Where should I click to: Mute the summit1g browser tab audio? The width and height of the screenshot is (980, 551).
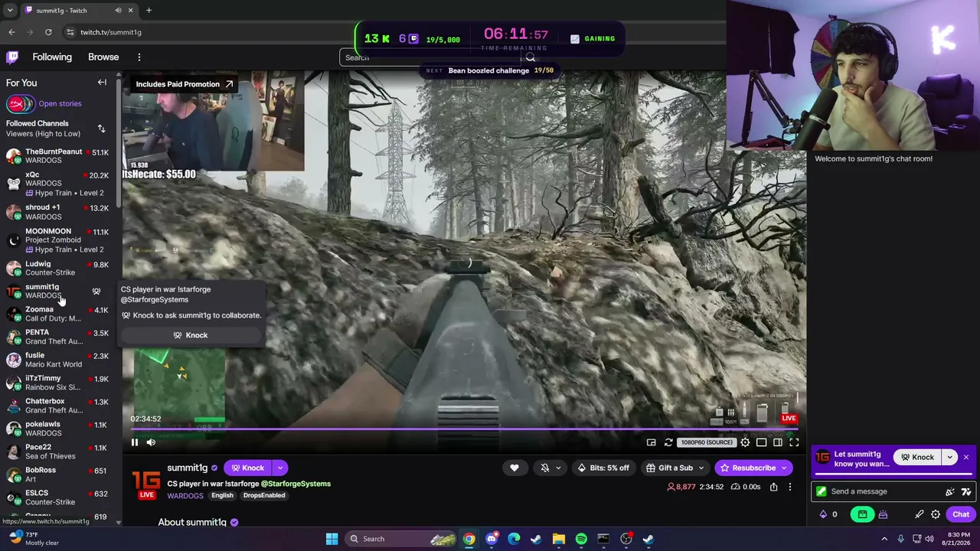[x=118, y=10]
